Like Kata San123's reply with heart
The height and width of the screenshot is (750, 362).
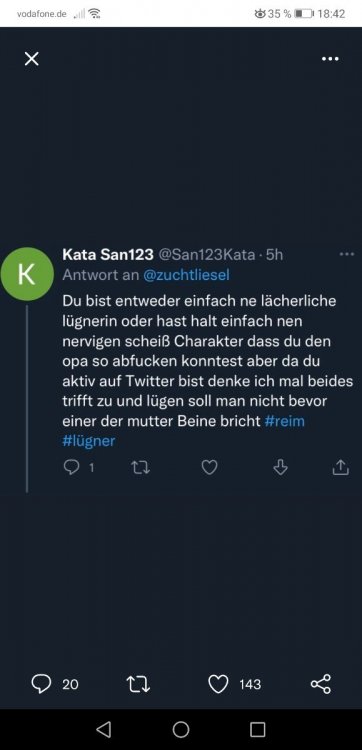click(x=209, y=467)
